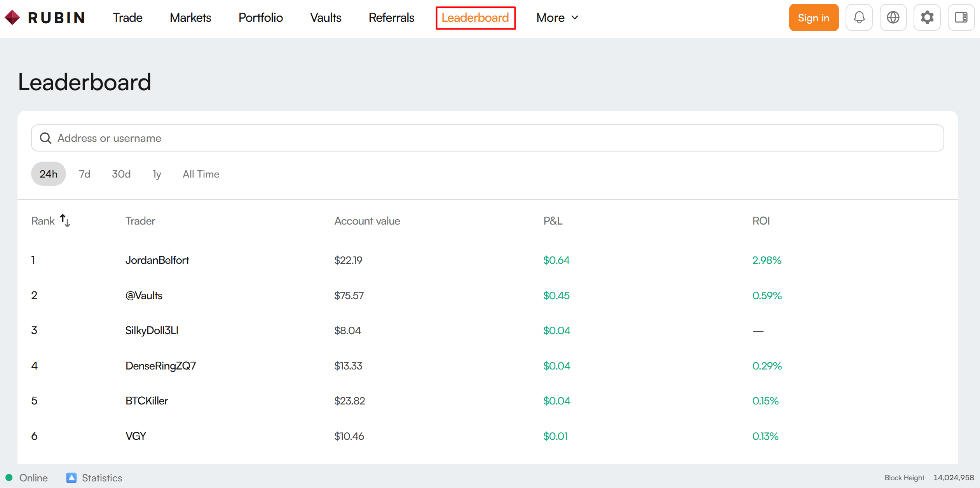
Task: Click the block height value 14,024,958
Action: [954, 478]
